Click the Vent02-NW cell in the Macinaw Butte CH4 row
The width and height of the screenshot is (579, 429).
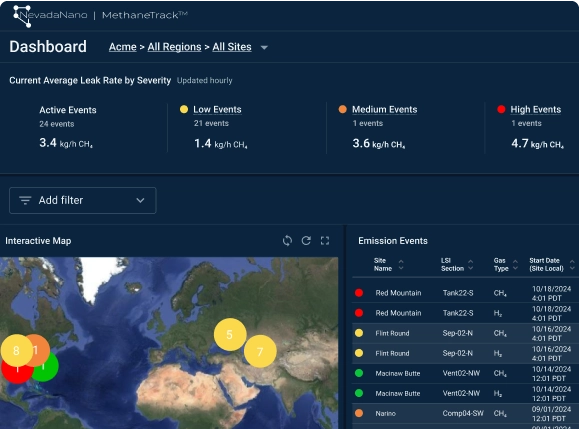point(461,374)
